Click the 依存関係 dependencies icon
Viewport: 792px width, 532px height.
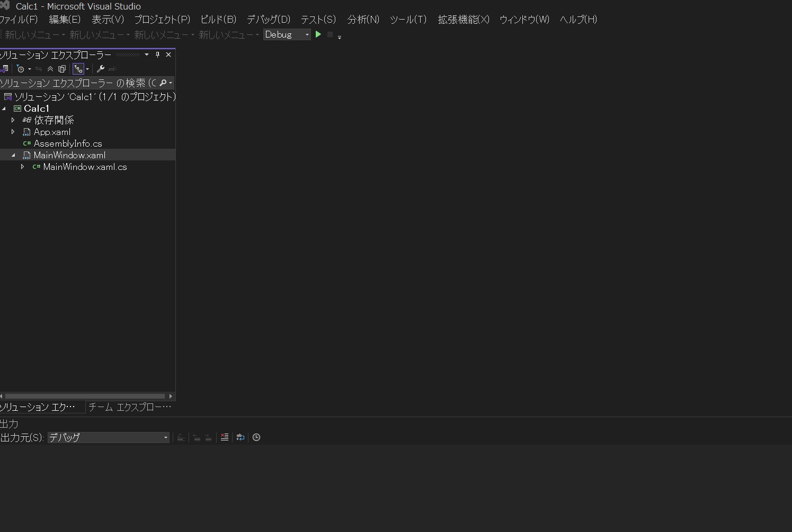[27, 120]
